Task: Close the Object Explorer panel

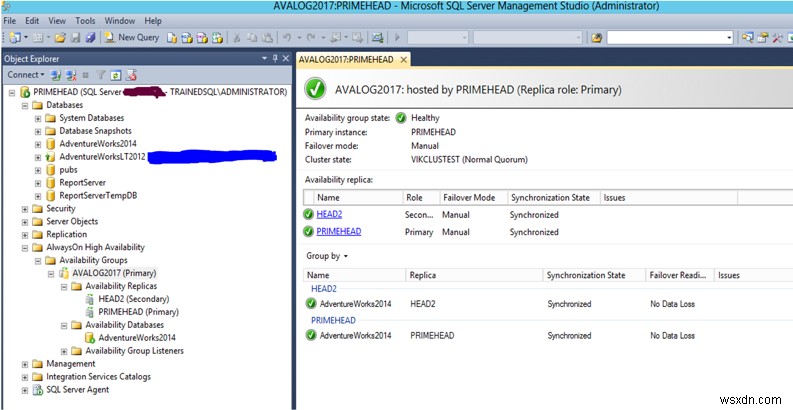Action: click(x=286, y=59)
